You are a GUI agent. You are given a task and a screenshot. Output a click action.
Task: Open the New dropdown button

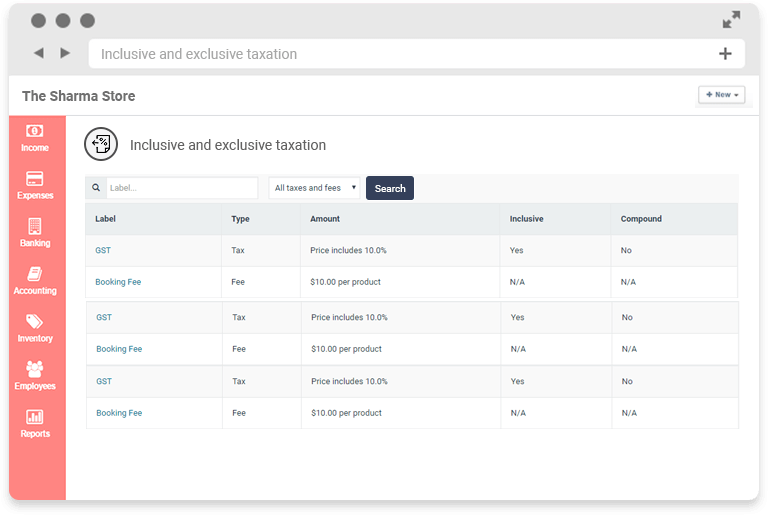coord(722,95)
